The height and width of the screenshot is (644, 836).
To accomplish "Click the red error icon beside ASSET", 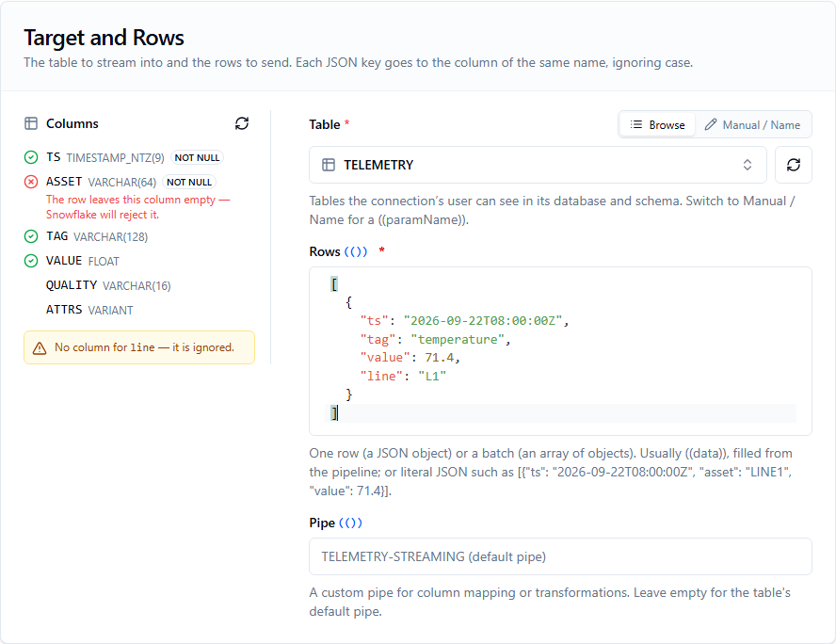I will [x=31, y=182].
